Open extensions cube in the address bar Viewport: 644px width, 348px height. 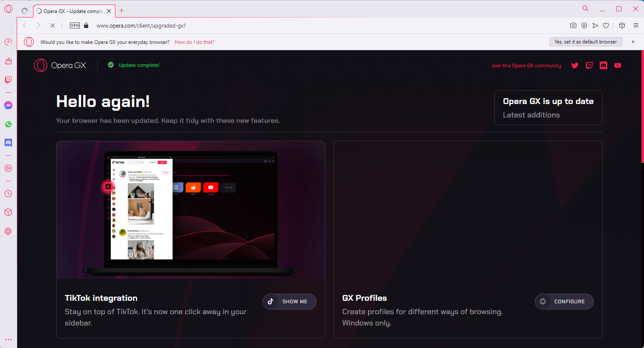[622, 25]
